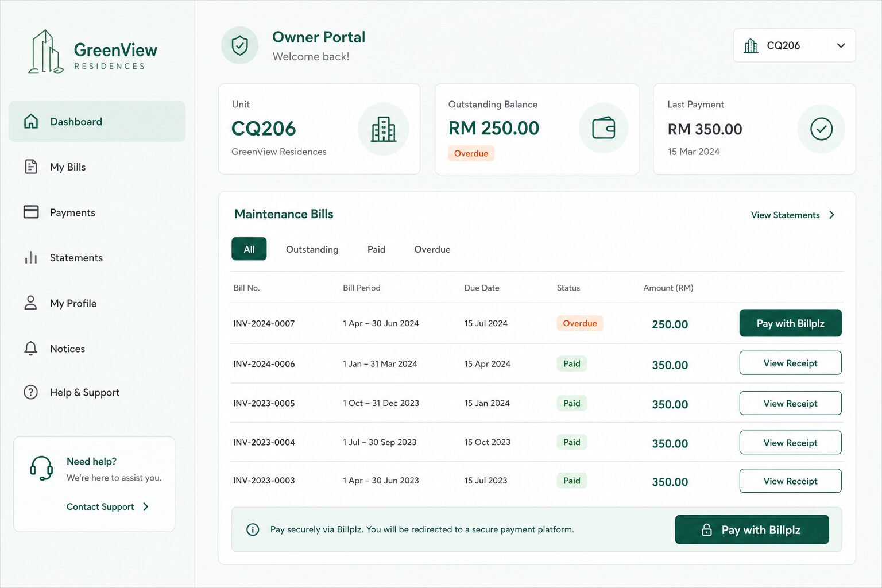Click bill number INV-2024-0007
The height and width of the screenshot is (588, 882).
(x=264, y=323)
